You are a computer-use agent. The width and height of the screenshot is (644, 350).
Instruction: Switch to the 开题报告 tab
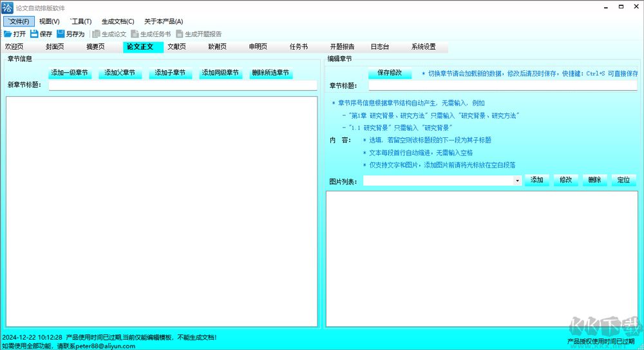pos(342,47)
